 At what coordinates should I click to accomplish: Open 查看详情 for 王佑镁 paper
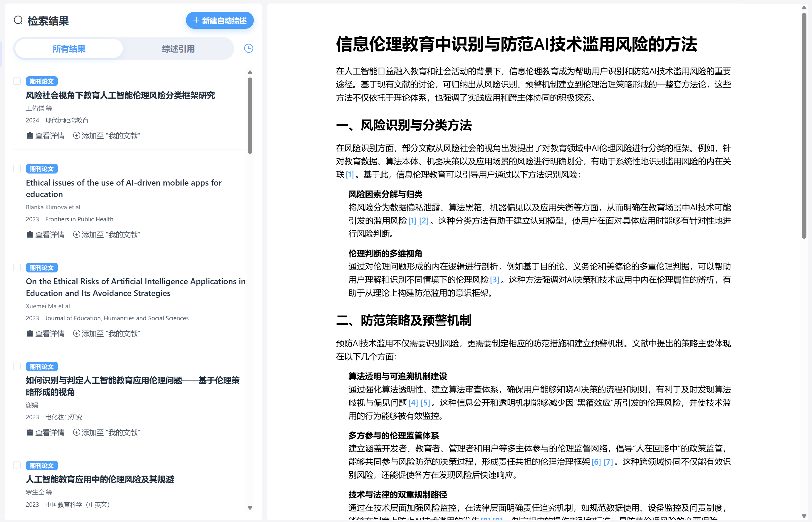(46, 136)
